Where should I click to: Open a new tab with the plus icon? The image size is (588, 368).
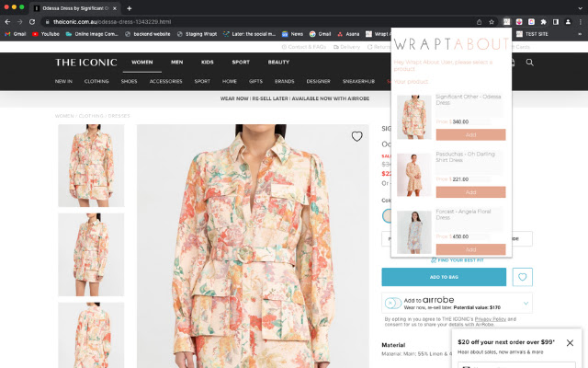click(129, 8)
